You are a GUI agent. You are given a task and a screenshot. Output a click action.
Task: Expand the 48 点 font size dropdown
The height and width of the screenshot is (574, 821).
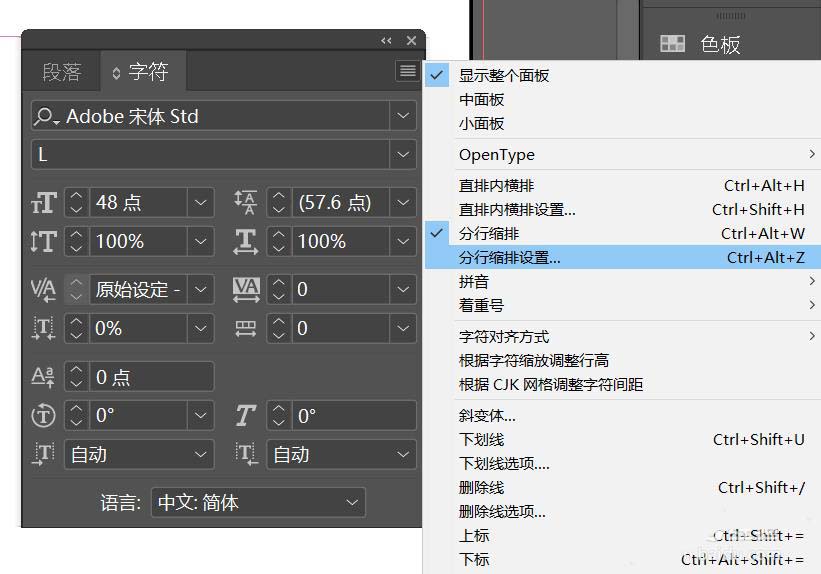201,202
